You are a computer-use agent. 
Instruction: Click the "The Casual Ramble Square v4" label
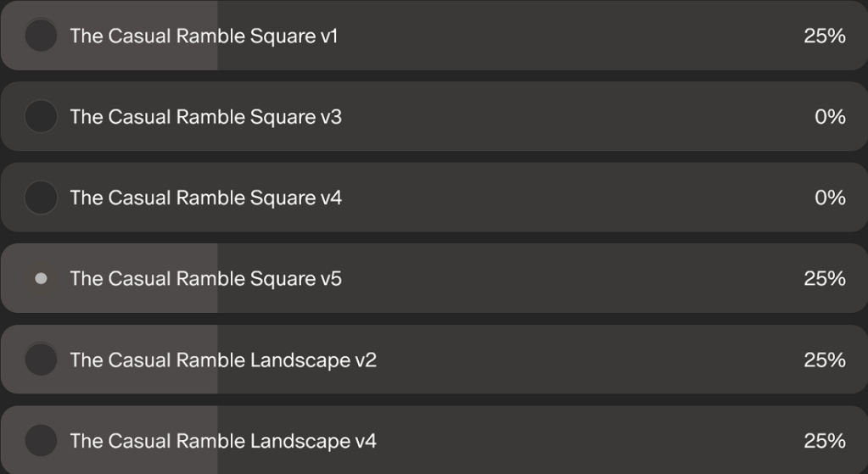[205, 198]
